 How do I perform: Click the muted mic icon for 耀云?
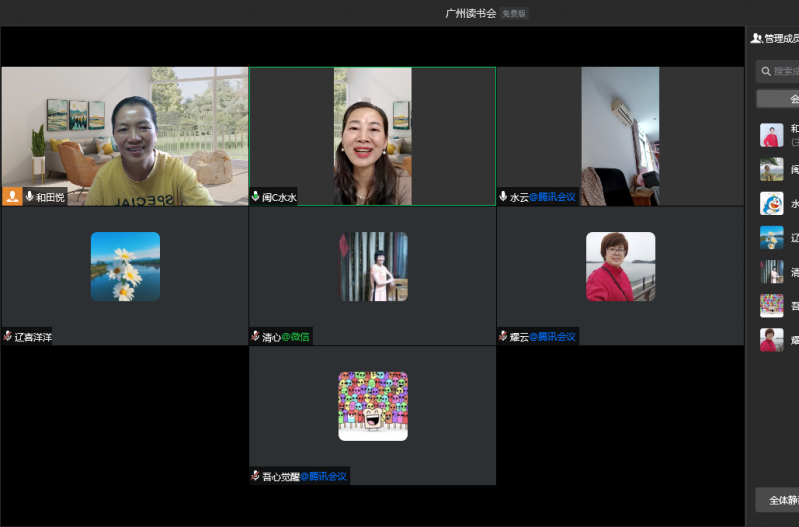pyautogui.click(x=504, y=337)
